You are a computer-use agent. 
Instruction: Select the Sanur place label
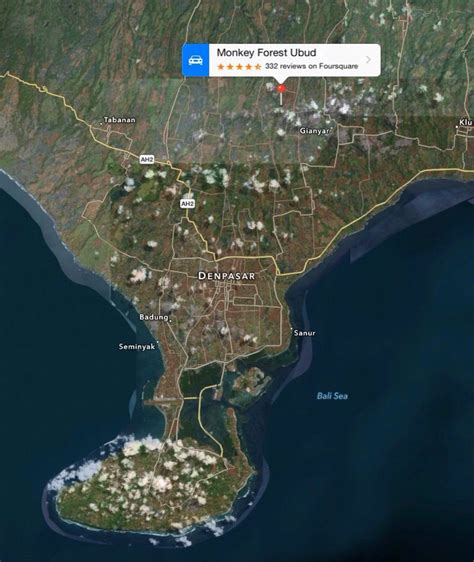304,333
